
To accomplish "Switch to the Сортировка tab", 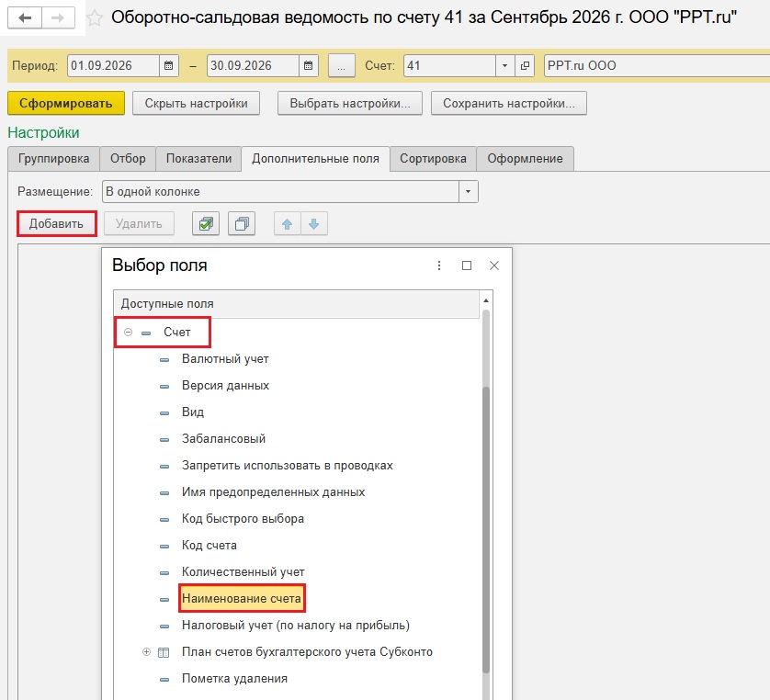I will coord(433,159).
